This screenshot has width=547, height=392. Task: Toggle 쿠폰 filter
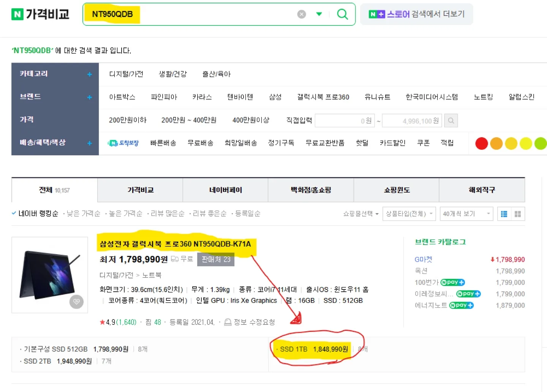424,143
